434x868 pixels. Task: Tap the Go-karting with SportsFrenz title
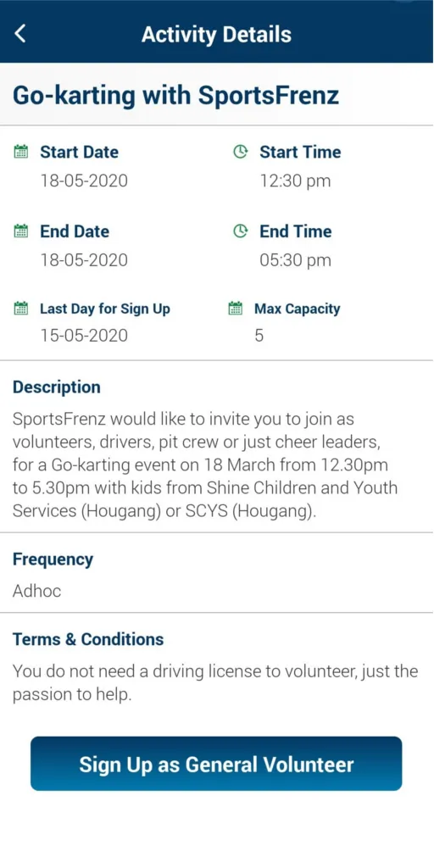(175, 95)
